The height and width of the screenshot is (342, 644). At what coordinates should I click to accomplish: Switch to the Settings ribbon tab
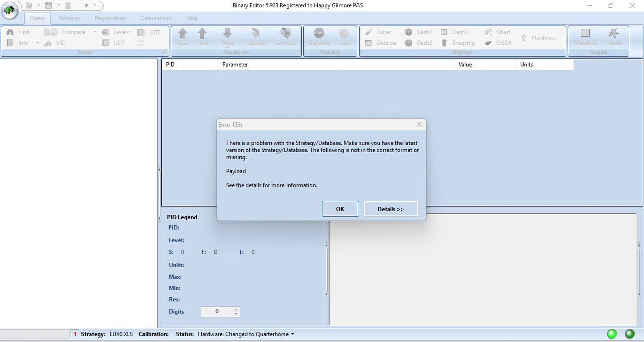pos(69,18)
